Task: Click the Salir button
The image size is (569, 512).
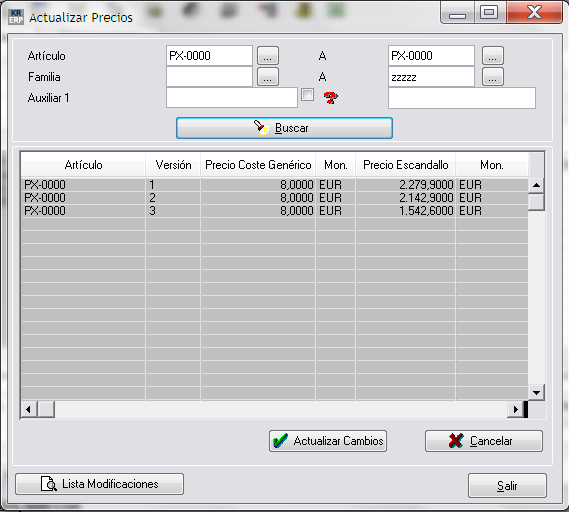Action: tap(507, 486)
